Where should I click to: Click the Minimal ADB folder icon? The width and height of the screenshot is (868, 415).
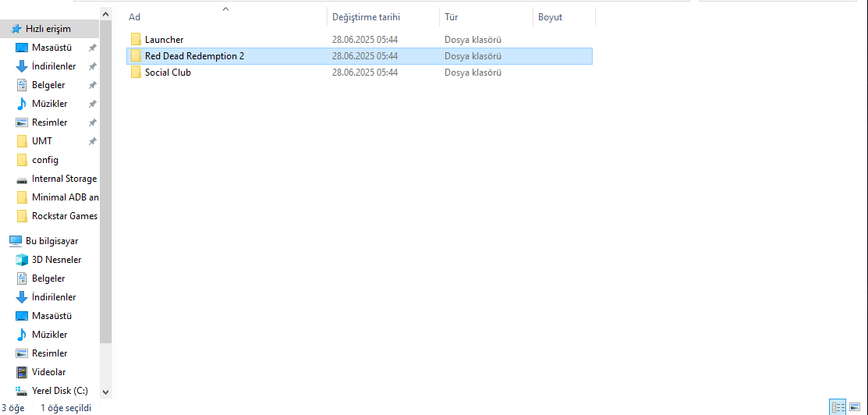click(22, 197)
